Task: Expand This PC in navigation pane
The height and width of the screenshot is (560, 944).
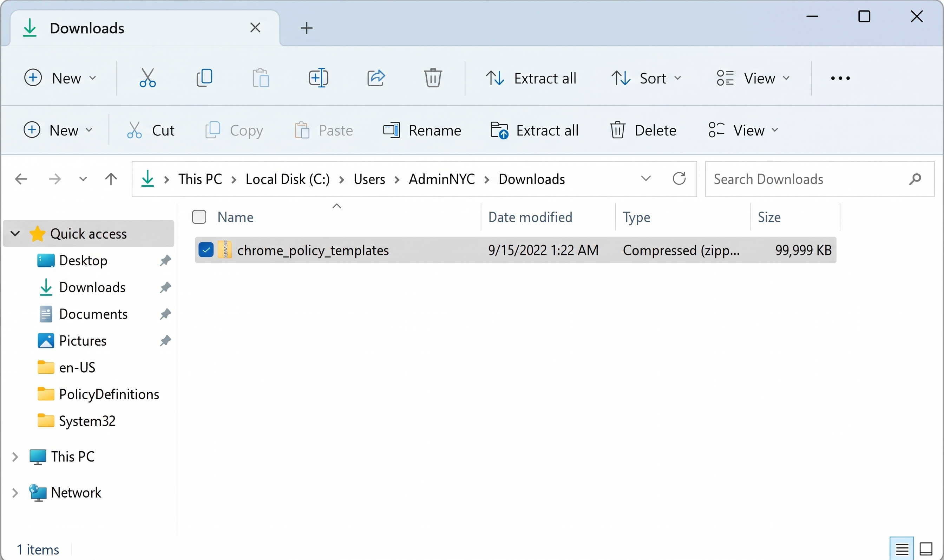Action: pyautogui.click(x=15, y=457)
